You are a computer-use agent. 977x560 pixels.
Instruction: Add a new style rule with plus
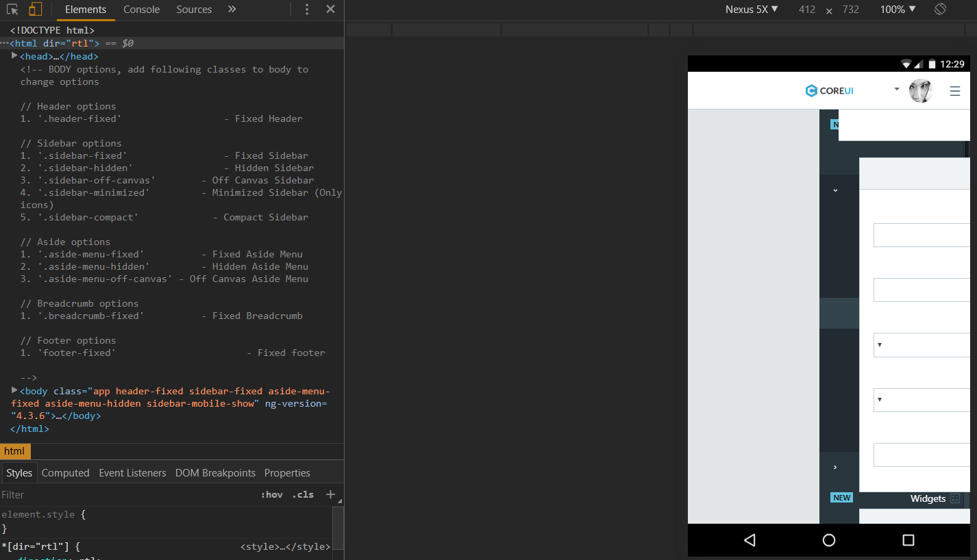coord(330,494)
